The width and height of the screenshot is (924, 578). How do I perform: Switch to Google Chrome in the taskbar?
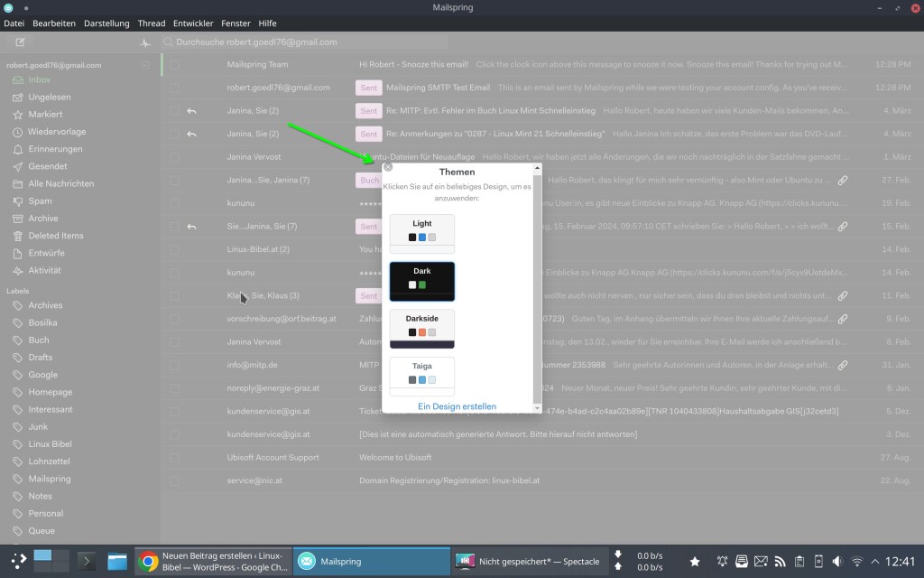pyautogui.click(x=213, y=562)
